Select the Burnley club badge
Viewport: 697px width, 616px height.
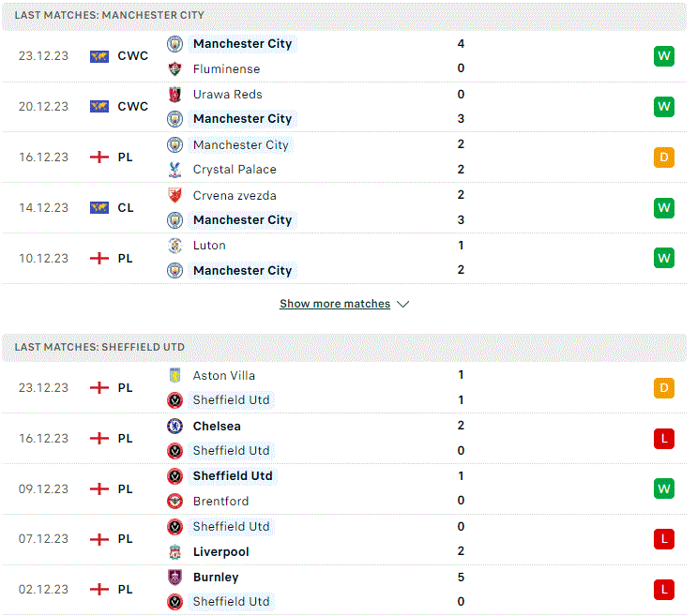tap(175, 577)
